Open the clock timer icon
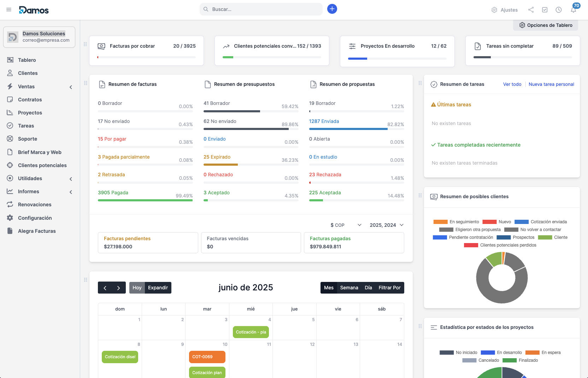588x378 pixels. click(x=559, y=10)
